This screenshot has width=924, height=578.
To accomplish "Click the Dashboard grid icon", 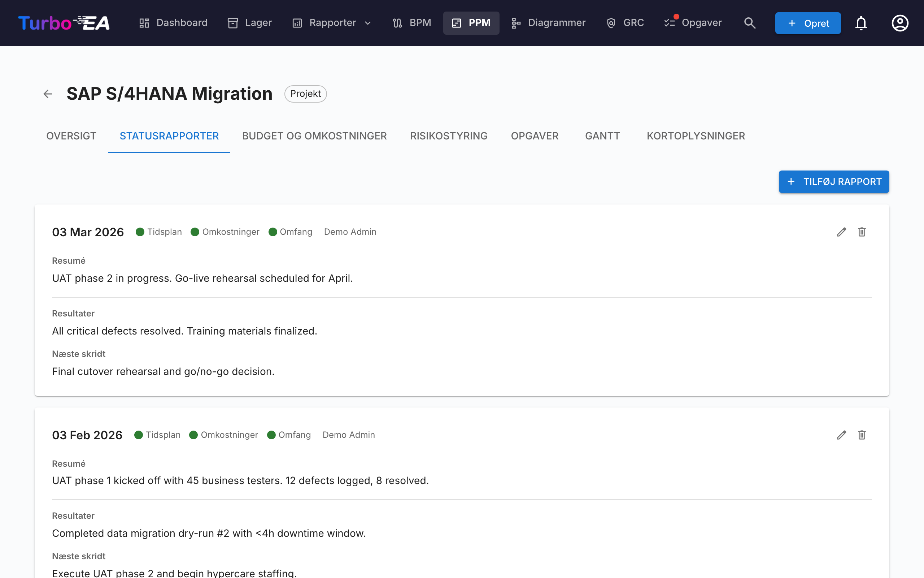I will pos(144,23).
